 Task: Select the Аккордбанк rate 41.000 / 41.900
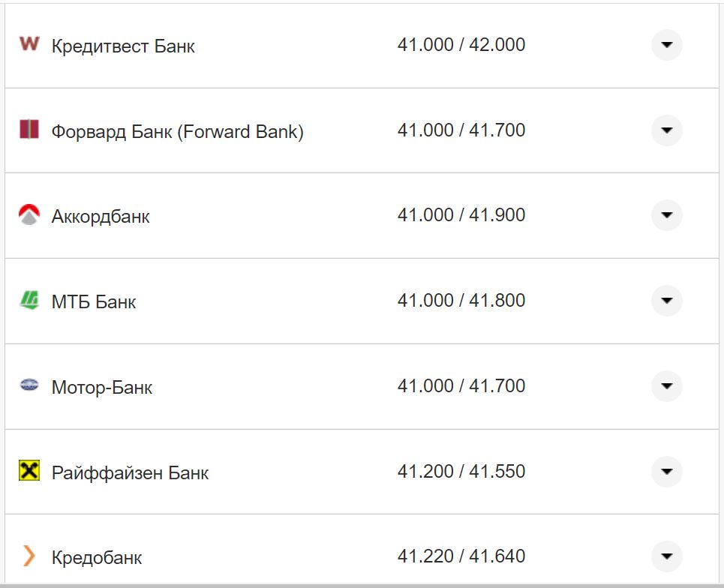click(461, 215)
